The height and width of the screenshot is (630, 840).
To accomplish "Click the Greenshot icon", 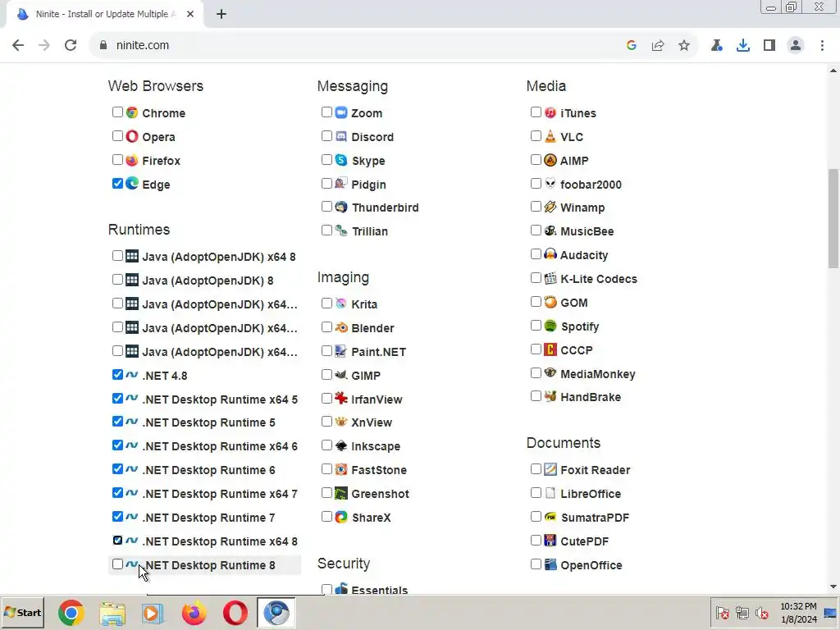I will (341, 493).
